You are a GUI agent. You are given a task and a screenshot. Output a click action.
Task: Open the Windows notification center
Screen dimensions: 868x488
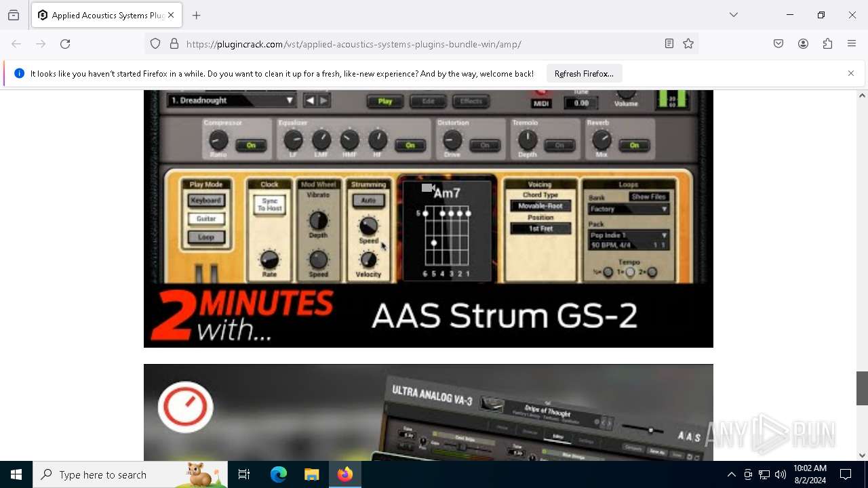846,474
